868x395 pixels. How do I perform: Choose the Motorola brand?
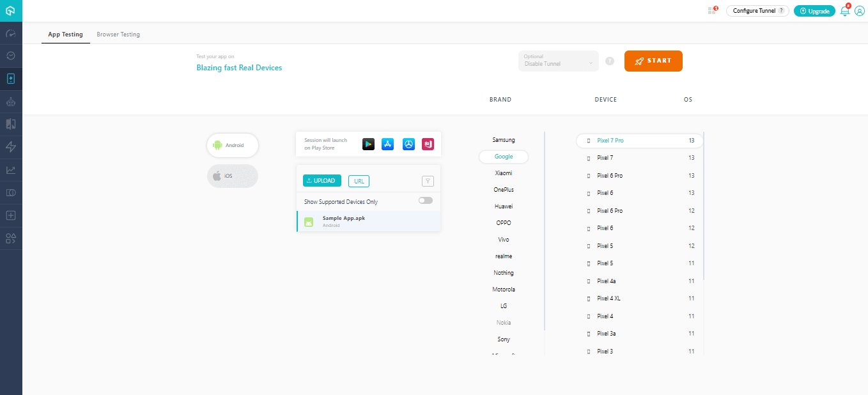tap(504, 290)
